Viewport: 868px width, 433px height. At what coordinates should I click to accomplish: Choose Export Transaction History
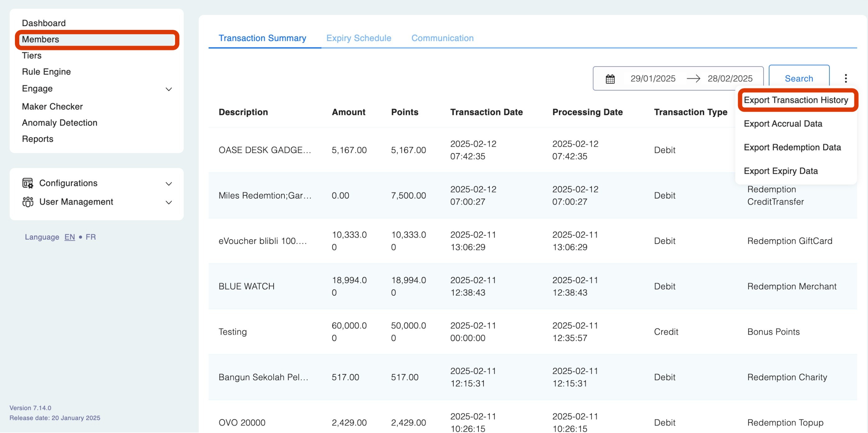795,100
